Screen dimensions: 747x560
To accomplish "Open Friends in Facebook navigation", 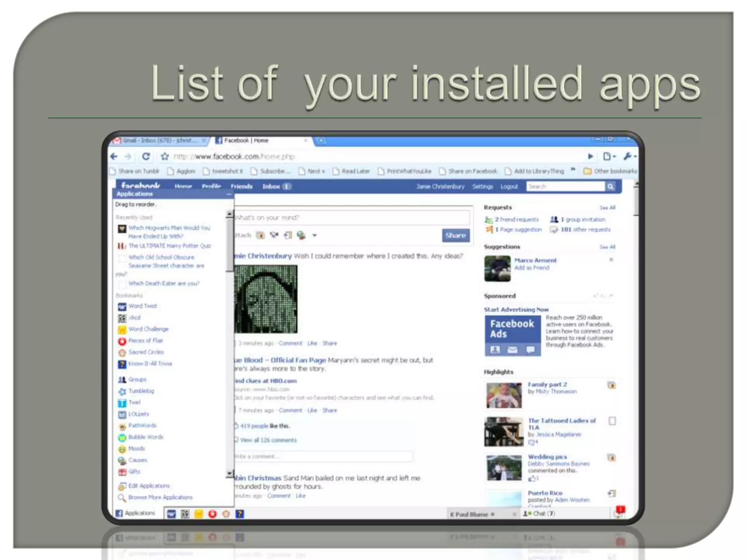I will (x=241, y=187).
